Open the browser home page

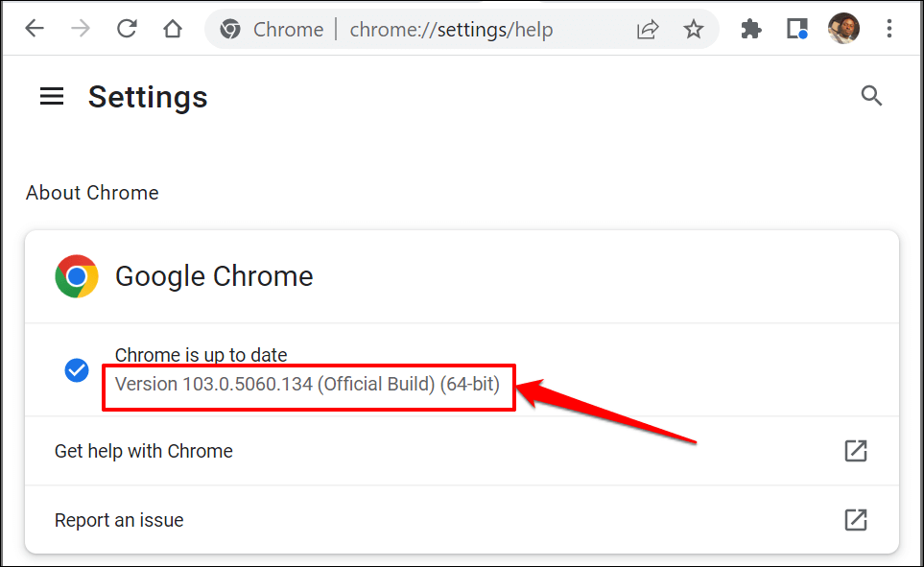coord(173,29)
